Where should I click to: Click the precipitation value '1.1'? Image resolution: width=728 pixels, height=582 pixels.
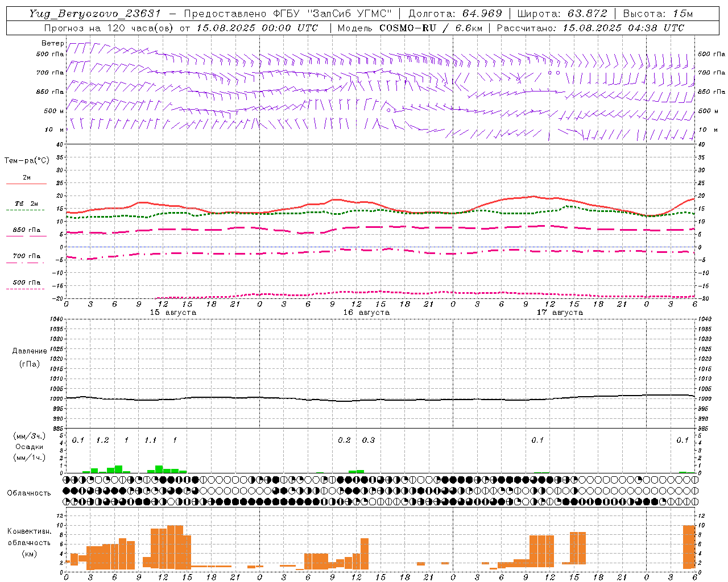click(150, 440)
